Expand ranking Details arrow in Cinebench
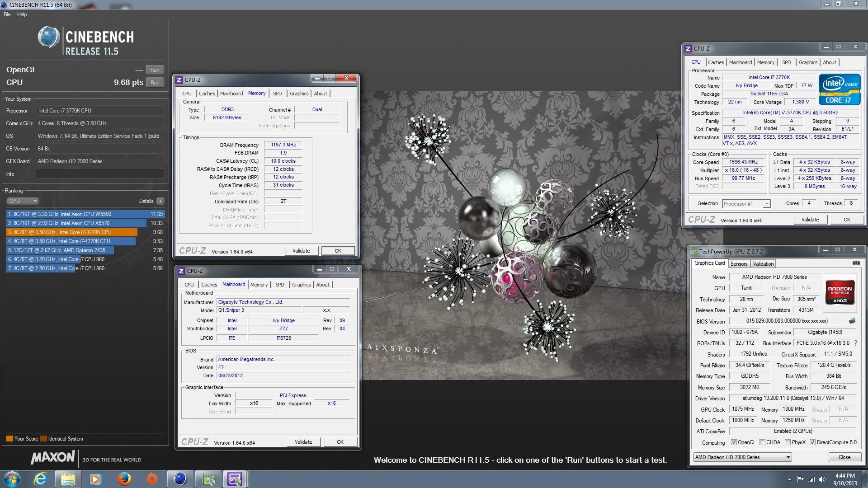868x488 pixels. coord(160,201)
